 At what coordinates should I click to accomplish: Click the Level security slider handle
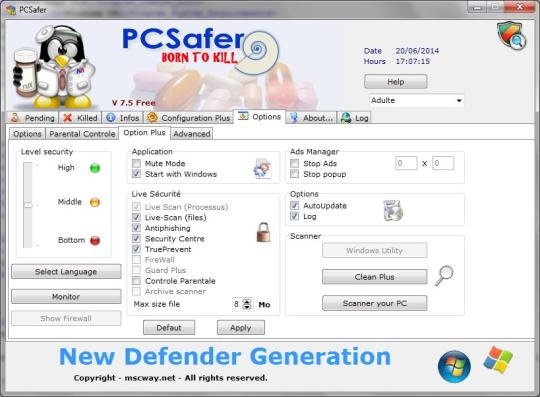click(28, 205)
